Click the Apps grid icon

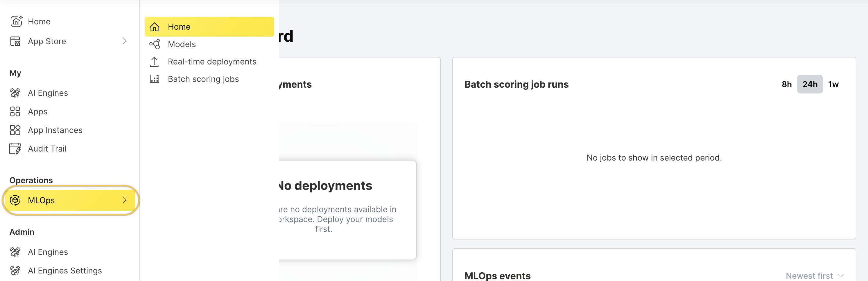pyautogui.click(x=15, y=111)
